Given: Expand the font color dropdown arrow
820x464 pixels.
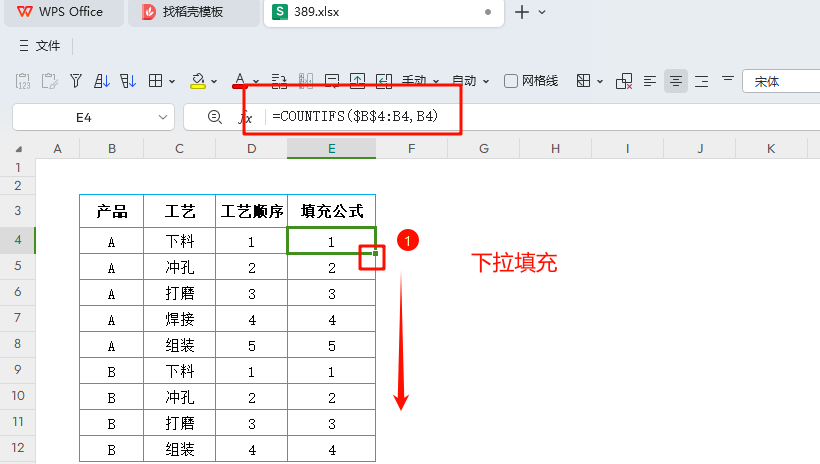Looking at the screenshot, I should click(x=256, y=82).
